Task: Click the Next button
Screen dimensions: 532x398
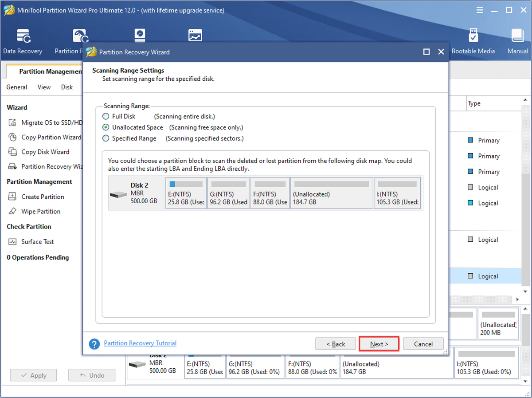Action: tap(379, 344)
